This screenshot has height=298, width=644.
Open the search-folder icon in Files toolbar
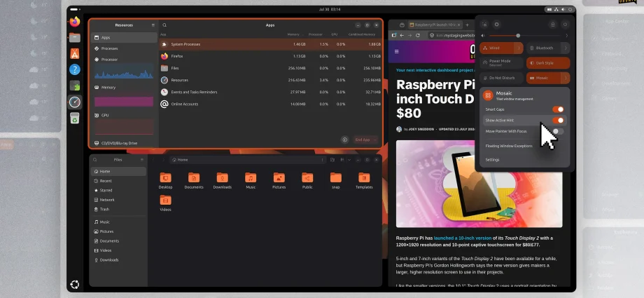[332, 160]
